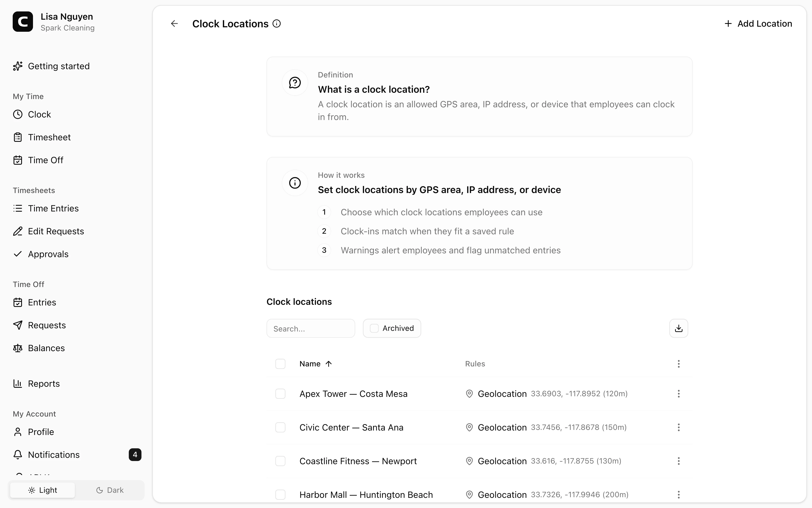
Task: Click coordinates 33.616, -117.8755 (130m)
Action: pyautogui.click(x=576, y=461)
